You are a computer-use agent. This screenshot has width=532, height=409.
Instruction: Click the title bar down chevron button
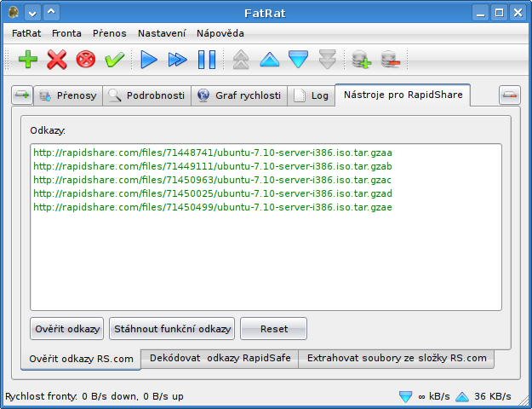[x=32, y=13]
